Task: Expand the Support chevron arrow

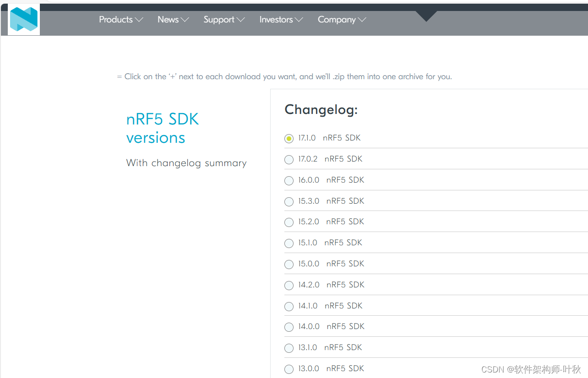Action: [241, 20]
